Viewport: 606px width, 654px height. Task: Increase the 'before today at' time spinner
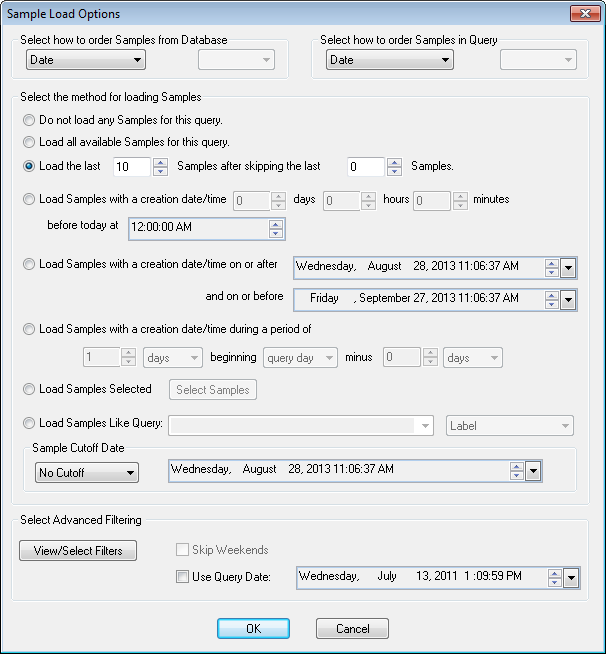pyautogui.click(x=276, y=223)
